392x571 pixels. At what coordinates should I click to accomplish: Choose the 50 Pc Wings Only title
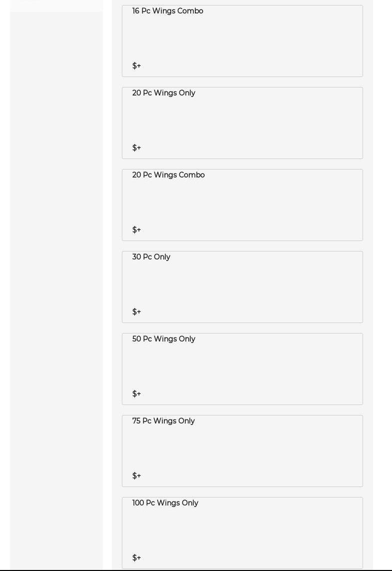pos(164,339)
